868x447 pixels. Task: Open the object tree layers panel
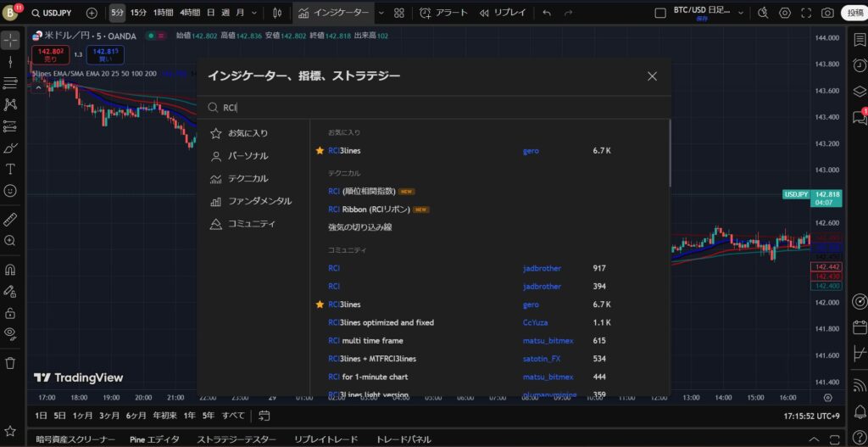coord(860,90)
